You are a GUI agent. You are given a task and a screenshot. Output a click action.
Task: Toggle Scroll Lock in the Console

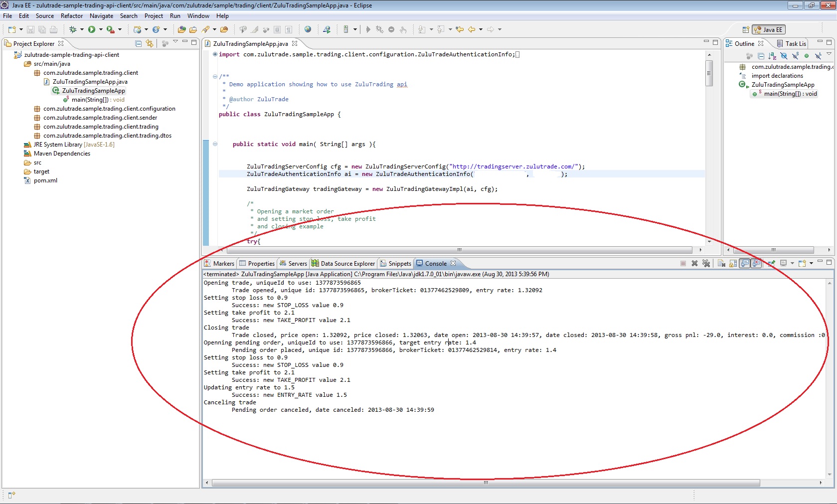(x=733, y=264)
